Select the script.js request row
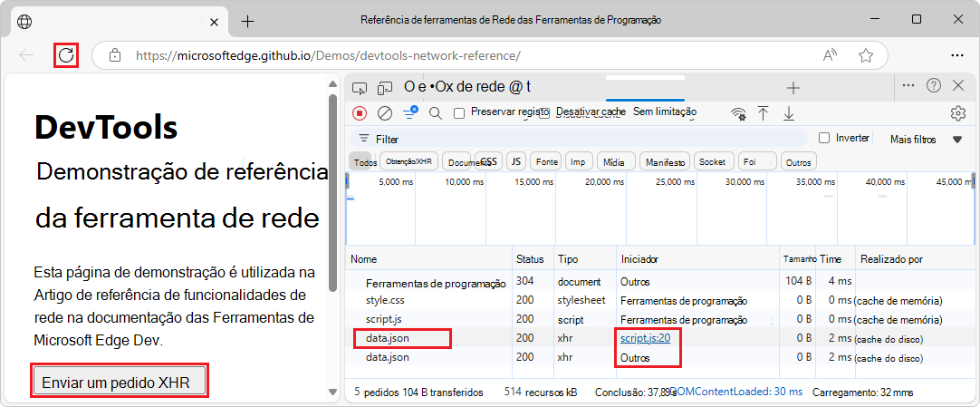 659,319
